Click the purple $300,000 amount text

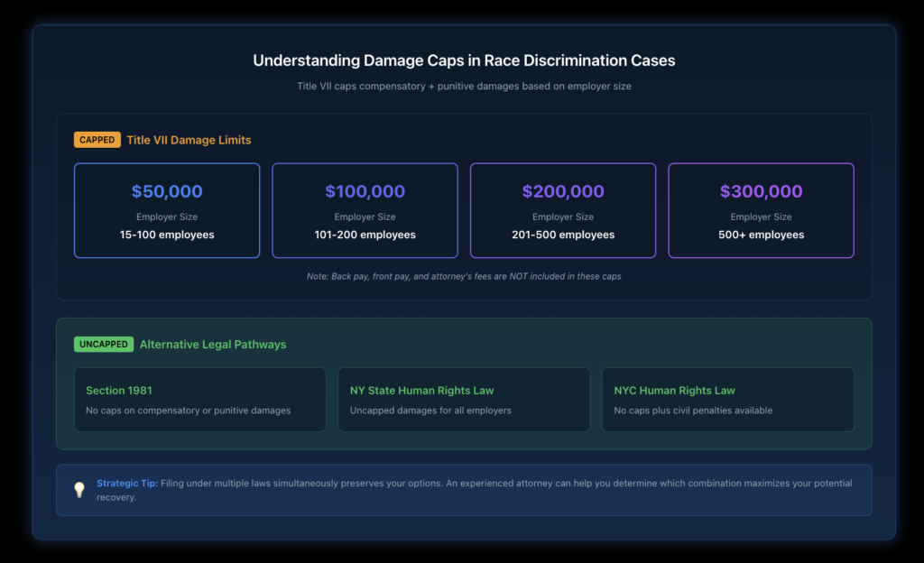click(761, 191)
